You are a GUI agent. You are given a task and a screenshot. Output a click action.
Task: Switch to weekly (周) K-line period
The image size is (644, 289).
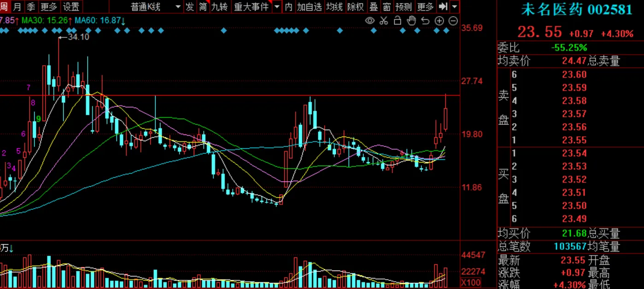coord(3,7)
